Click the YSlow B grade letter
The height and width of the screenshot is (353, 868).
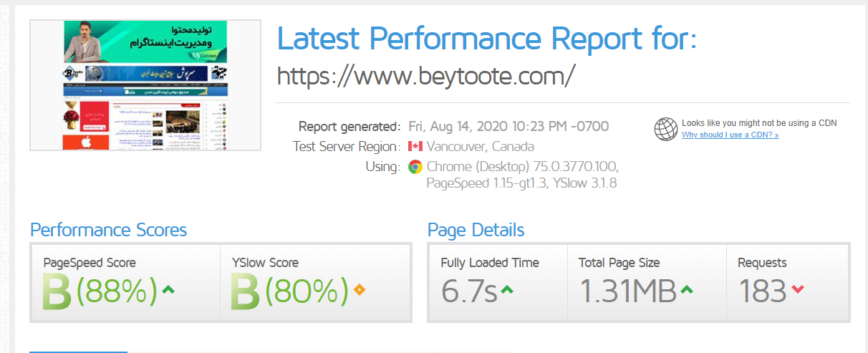click(246, 291)
